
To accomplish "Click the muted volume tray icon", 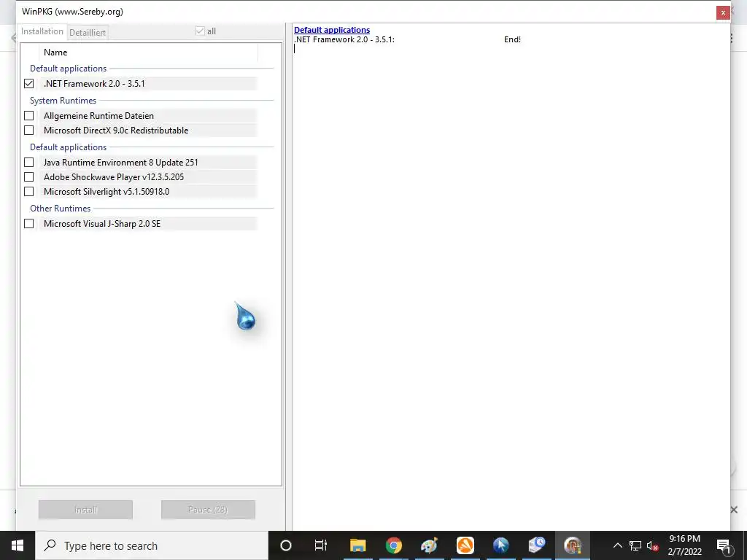I will (653, 545).
